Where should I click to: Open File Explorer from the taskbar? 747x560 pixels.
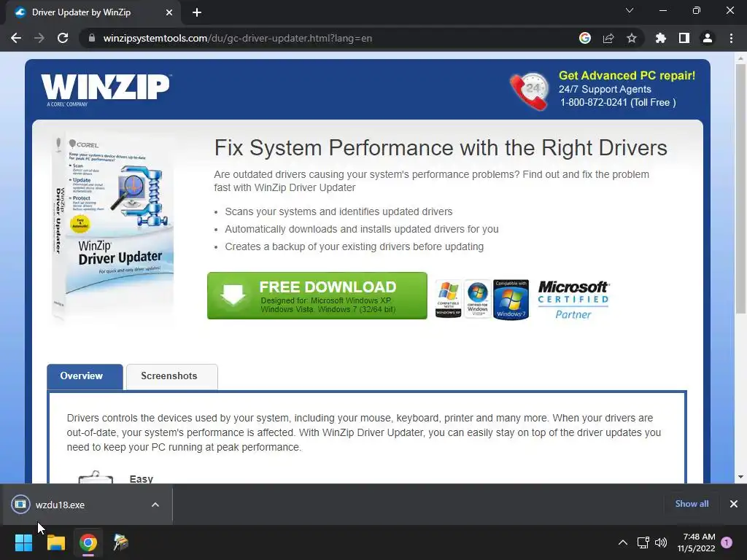pyautogui.click(x=55, y=542)
